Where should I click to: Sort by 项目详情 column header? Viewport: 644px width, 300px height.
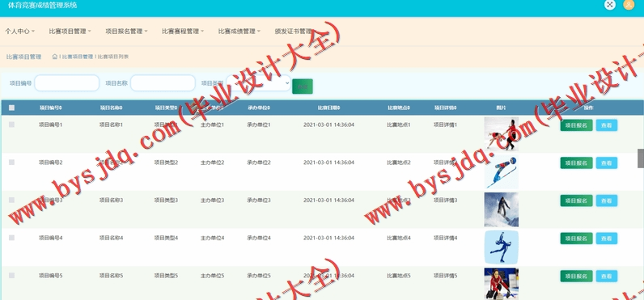pyautogui.click(x=445, y=108)
